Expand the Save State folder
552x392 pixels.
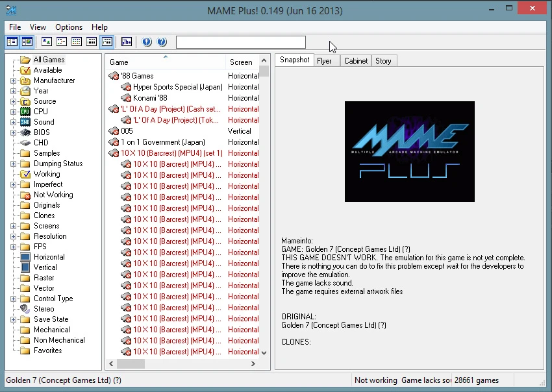pos(14,319)
